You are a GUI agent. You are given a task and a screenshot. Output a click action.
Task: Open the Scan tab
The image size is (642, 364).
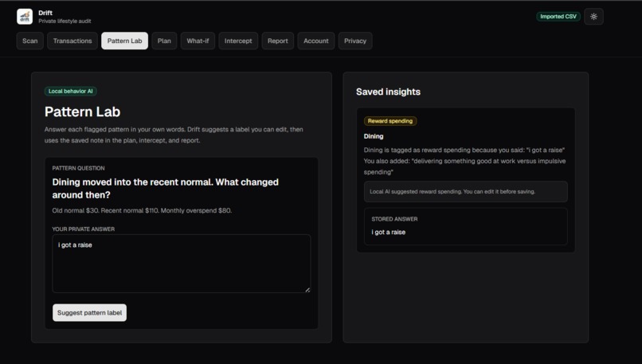click(x=30, y=41)
